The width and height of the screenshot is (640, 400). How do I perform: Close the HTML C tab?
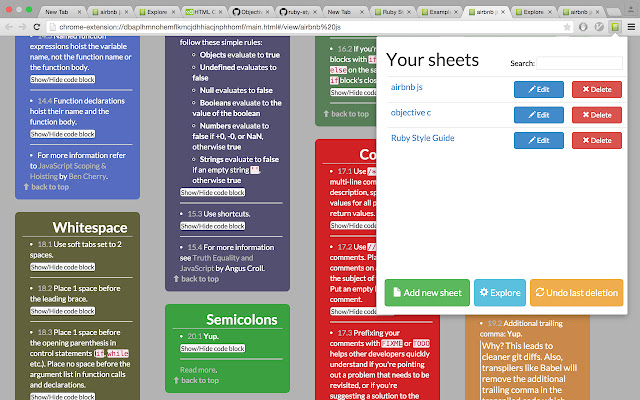click(x=220, y=12)
